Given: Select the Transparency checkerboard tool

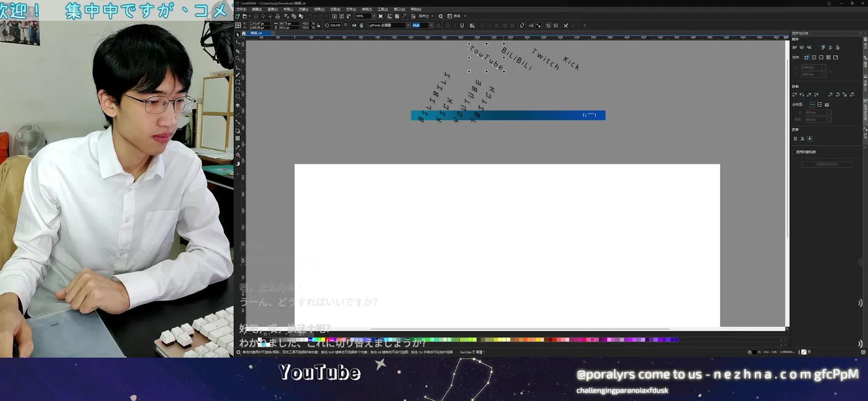Looking at the screenshot, I should pyautogui.click(x=238, y=139).
